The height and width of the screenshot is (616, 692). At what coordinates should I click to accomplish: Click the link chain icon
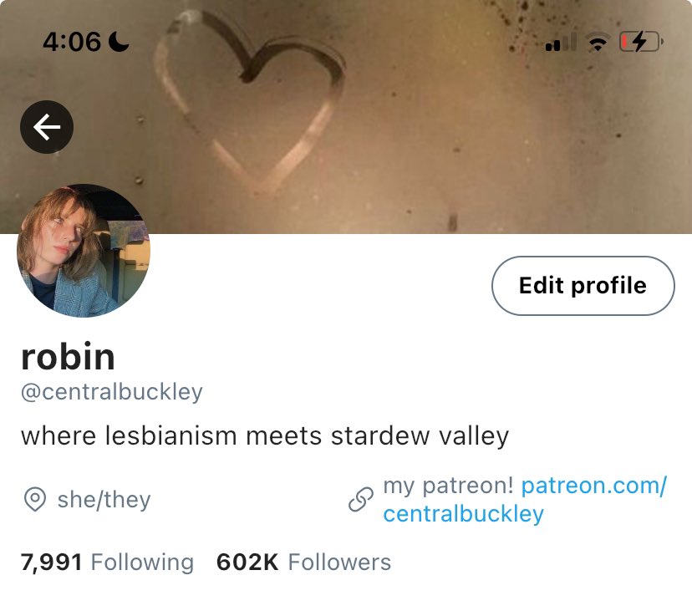tap(361, 500)
